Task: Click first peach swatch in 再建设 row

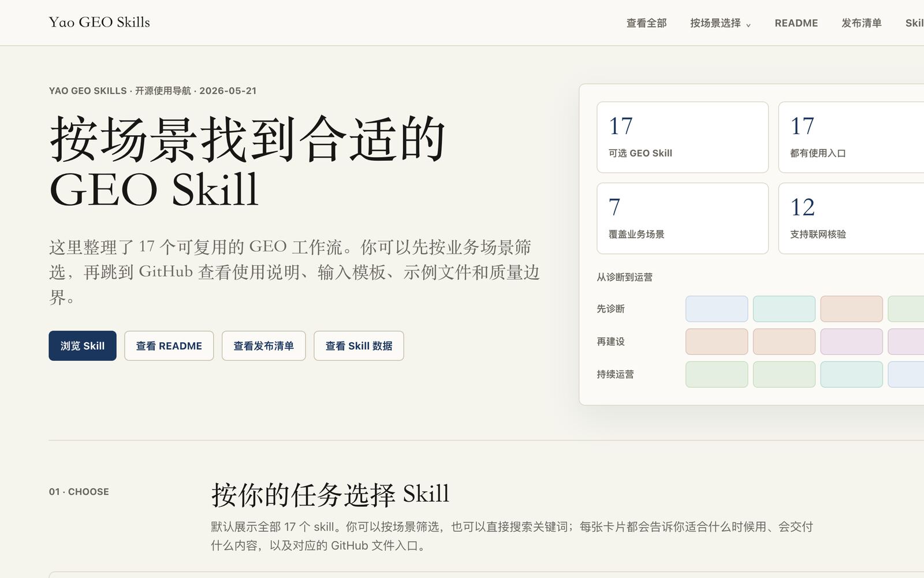Action: (x=717, y=342)
